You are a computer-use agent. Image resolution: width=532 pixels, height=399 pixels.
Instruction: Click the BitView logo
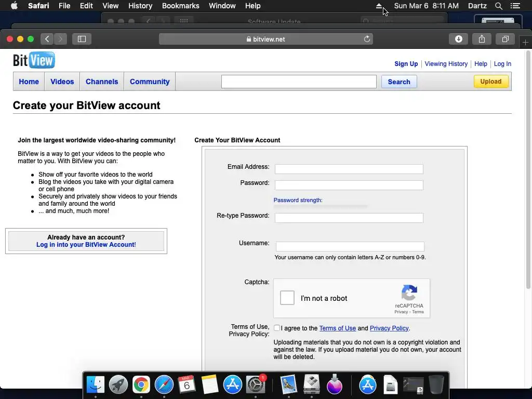[x=34, y=60]
